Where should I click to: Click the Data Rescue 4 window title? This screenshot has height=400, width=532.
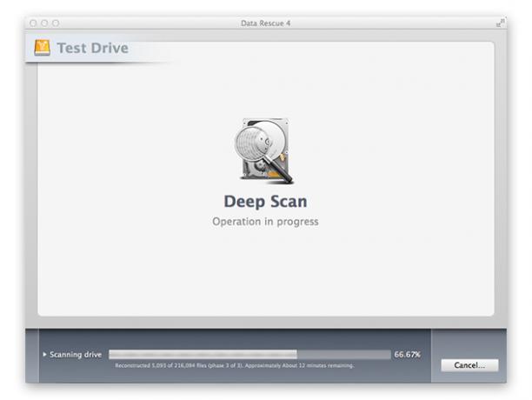265,23
